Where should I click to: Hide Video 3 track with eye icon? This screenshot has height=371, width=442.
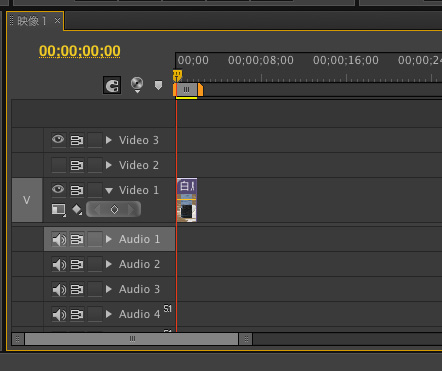(58, 140)
